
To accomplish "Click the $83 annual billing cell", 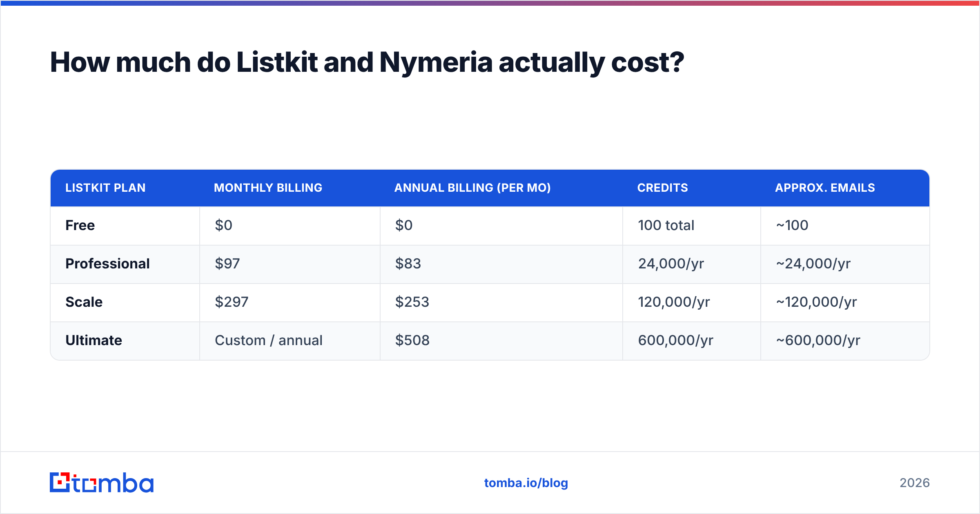I will pos(501,264).
